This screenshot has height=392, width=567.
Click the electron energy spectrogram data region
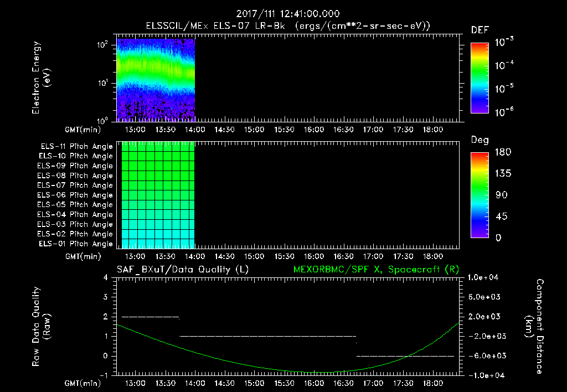coord(156,80)
